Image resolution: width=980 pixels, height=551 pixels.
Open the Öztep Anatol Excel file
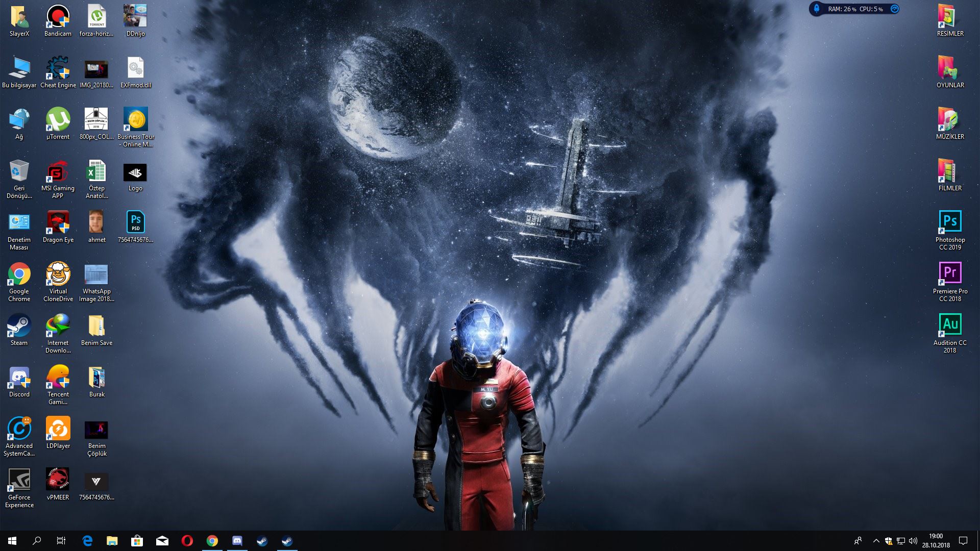(x=96, y=179)
